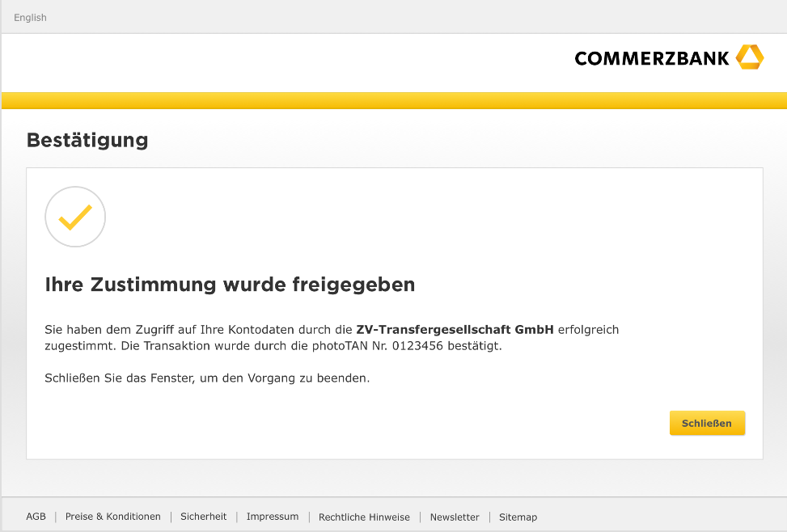787x532 pixels.
Task: Click the Commerzbank logo
Action: point(669,57)
